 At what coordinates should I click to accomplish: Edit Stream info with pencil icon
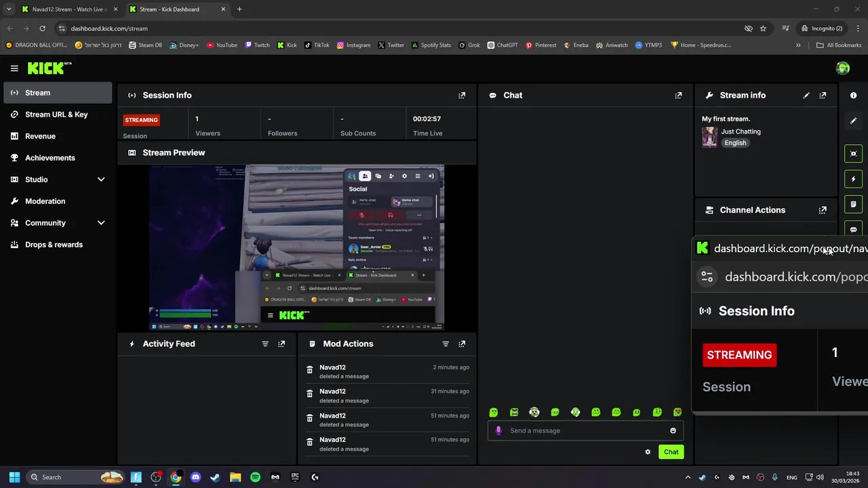(806, 96)
